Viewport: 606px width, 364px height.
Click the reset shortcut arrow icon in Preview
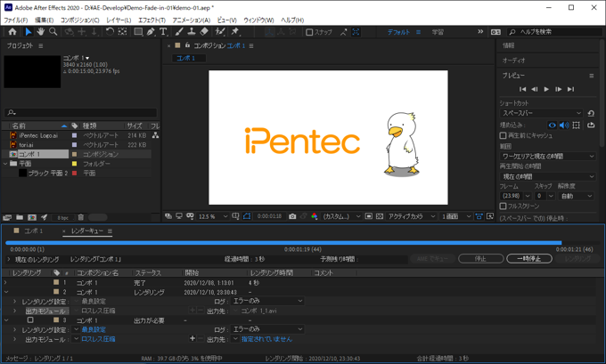(x=591, y=113)
